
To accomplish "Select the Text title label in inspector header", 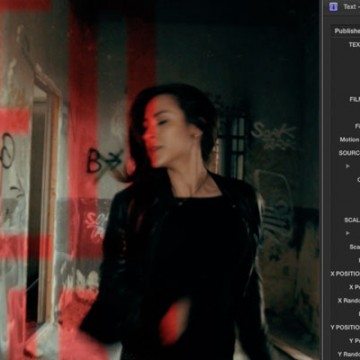I will click(351, 7).
